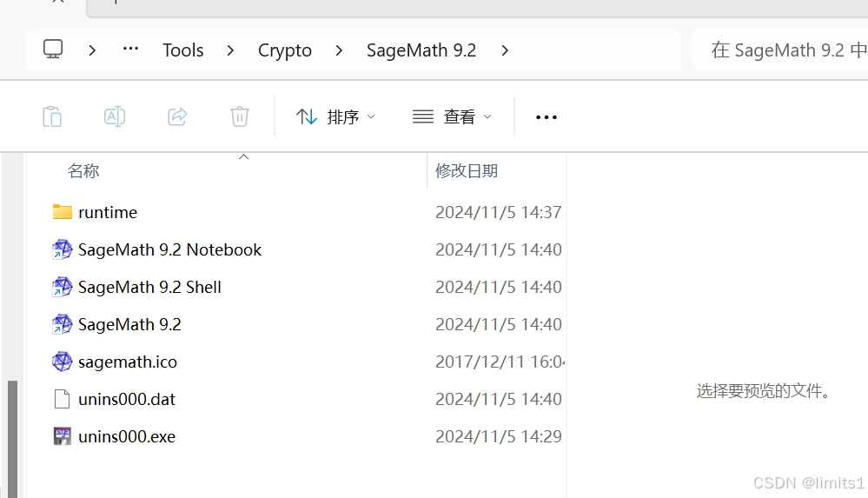Expand the chevron after Crypto in breadcrumb
This screenshot has height=498, width=868.
339,50
